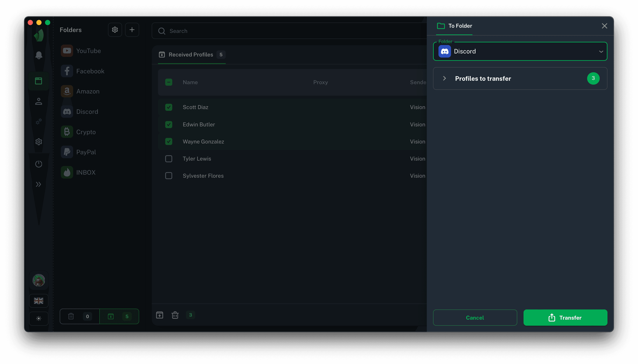Image resolution: width=638 pixels, height=364 pixels.
Task: Open the notifications bell icon
Action: click(39, 55)
